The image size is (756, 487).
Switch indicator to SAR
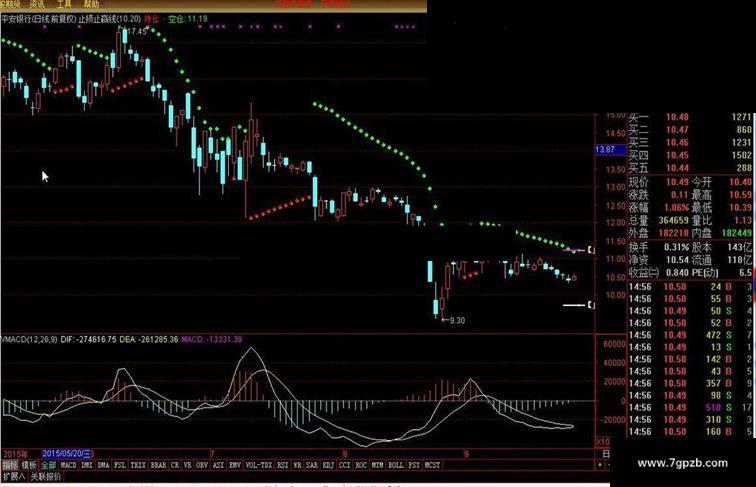(312, 465)
